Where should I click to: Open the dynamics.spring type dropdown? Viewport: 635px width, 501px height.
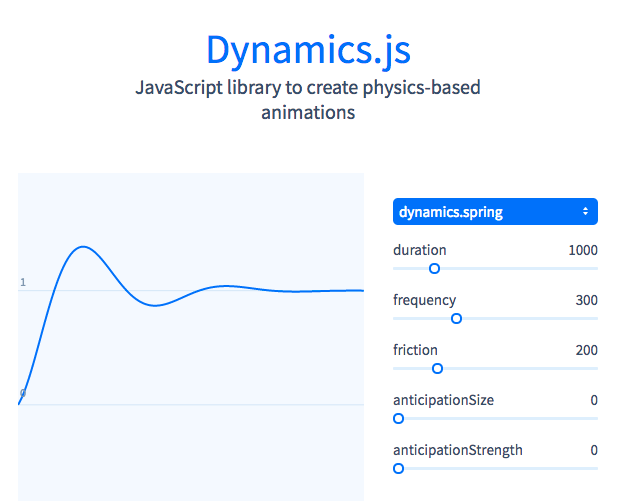pyautogui.click(x=495, y=211)
